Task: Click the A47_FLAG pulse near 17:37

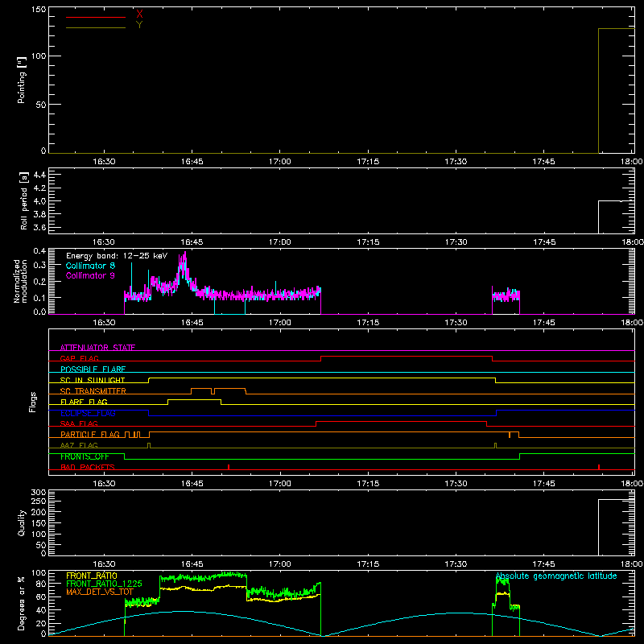Action: pos(495,446)
